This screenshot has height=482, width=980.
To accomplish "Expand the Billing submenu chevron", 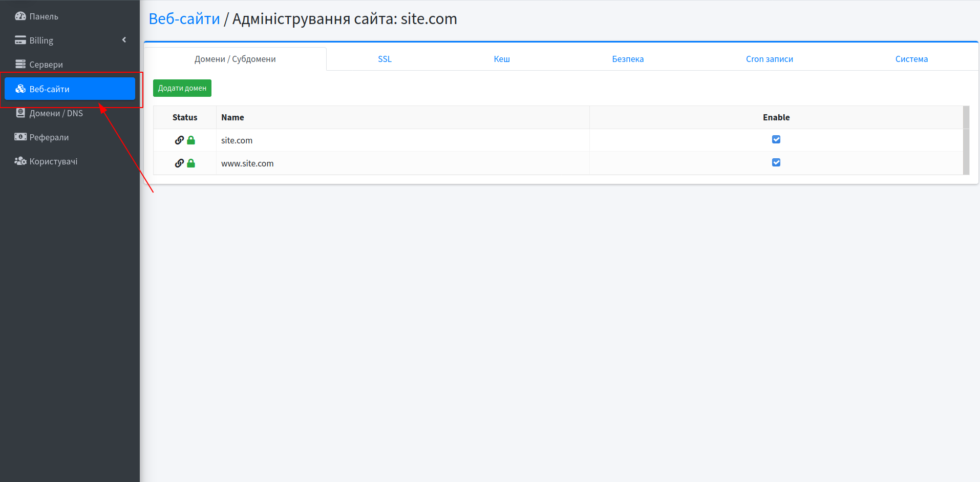I will [124, 40].
